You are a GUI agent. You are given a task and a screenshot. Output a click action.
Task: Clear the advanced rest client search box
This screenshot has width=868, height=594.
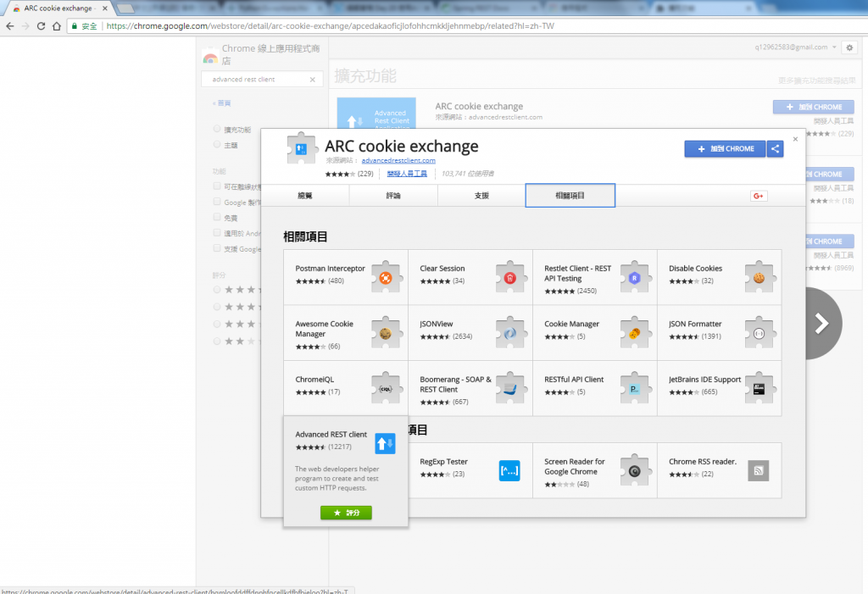pos(312,80)
